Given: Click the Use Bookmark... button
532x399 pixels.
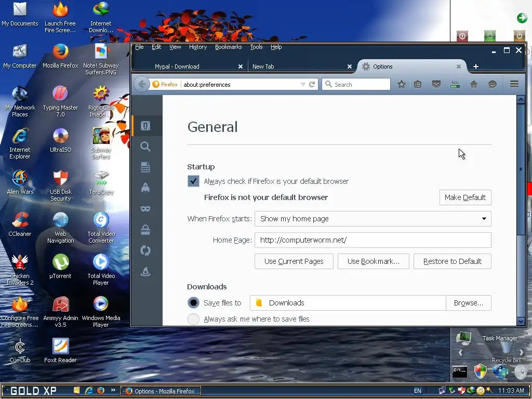Looking at the screenshot, I should click(x=373, y=261).
